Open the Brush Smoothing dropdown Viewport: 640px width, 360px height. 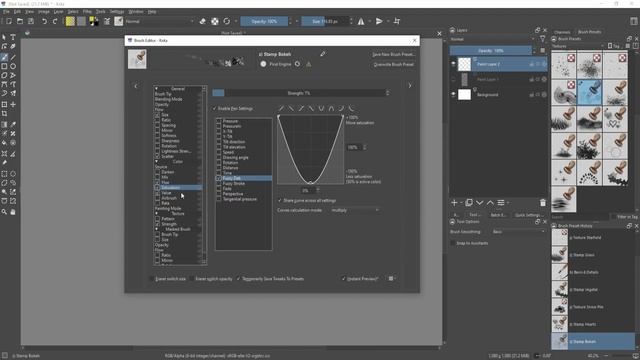[x=518, y=232]
